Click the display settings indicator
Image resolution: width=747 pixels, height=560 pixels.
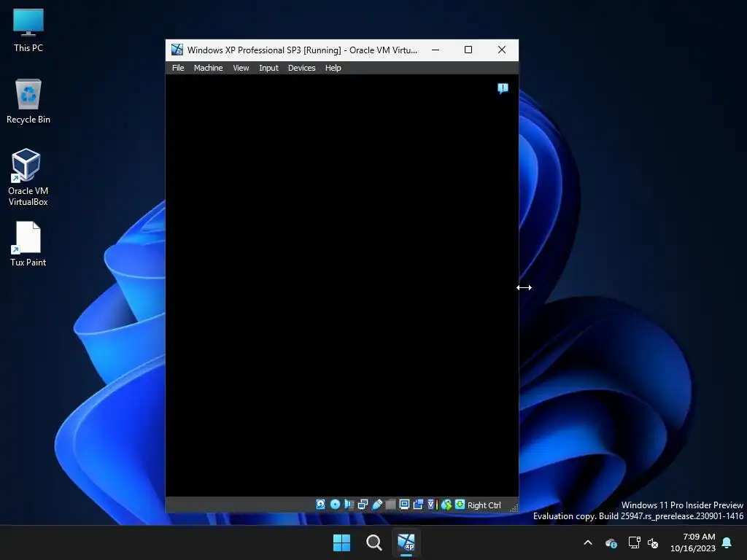[x=404, y=505]
